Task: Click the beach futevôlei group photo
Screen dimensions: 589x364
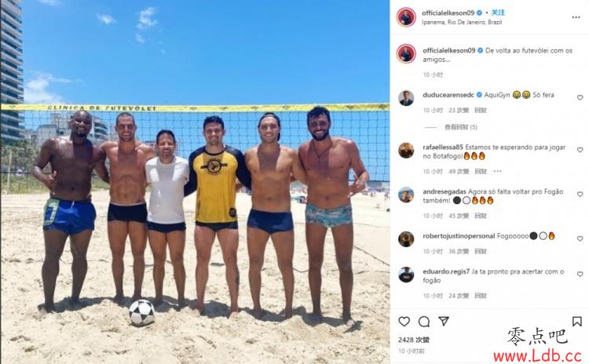Action: coord(195,182)
